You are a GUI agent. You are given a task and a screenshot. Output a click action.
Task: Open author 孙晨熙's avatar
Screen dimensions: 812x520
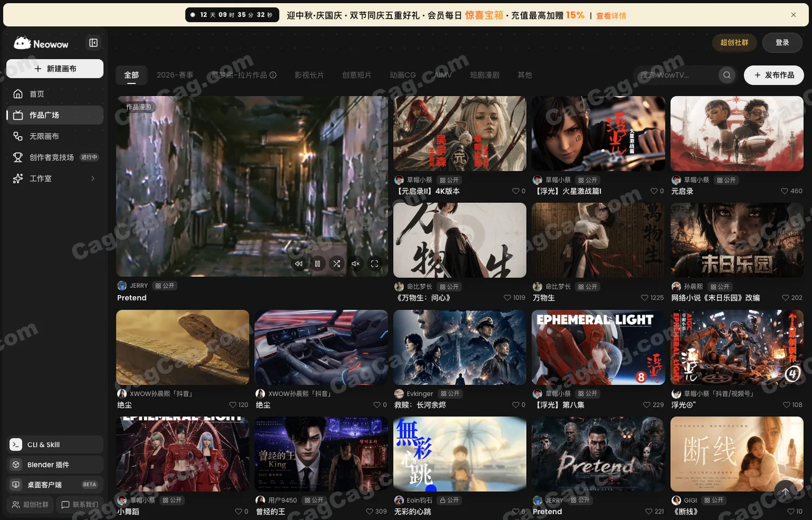tap(676, 287)
